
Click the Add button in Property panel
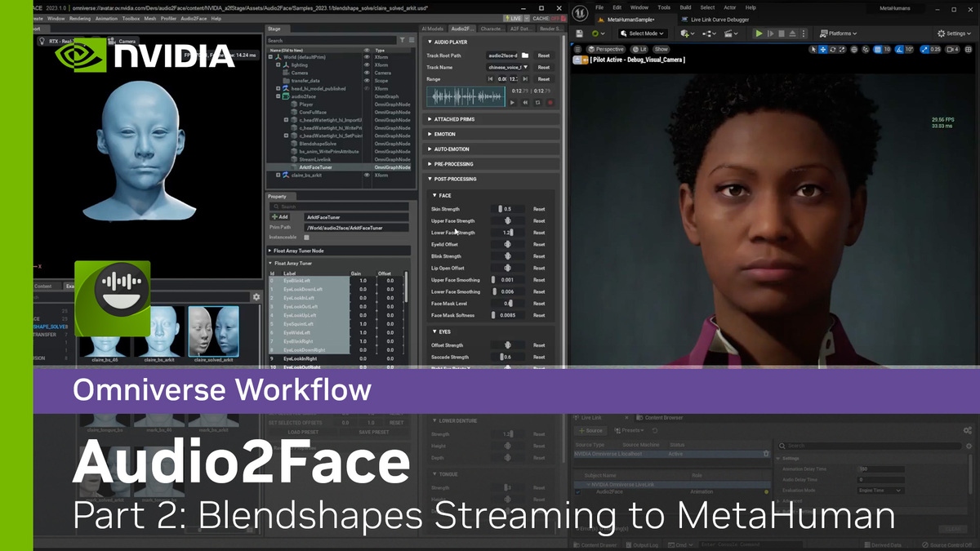283,217
